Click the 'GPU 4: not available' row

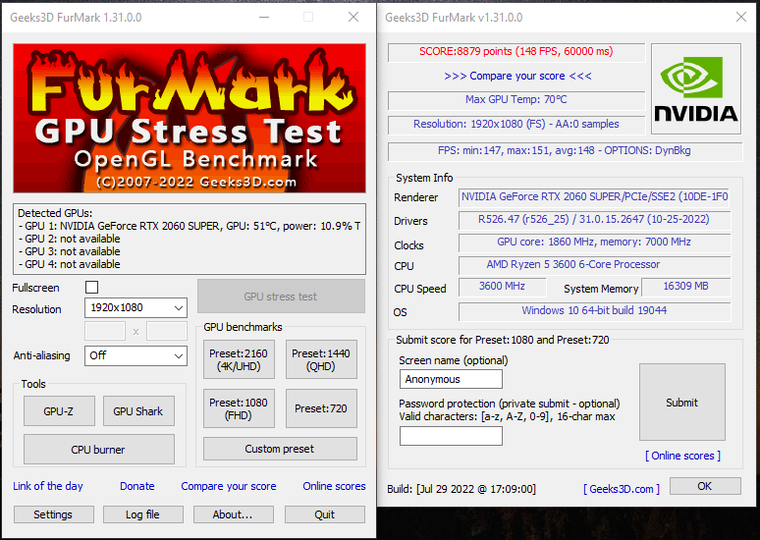pos(69,264)
